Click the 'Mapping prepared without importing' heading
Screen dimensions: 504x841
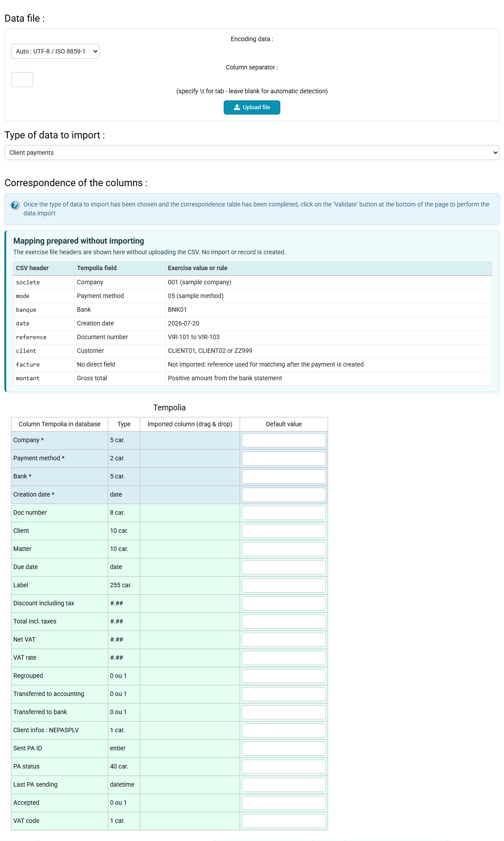point(79,241)
